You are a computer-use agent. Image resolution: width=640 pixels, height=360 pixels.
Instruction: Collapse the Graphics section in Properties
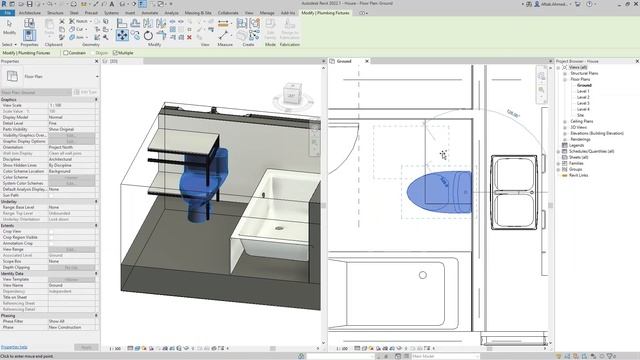[96, 100]
